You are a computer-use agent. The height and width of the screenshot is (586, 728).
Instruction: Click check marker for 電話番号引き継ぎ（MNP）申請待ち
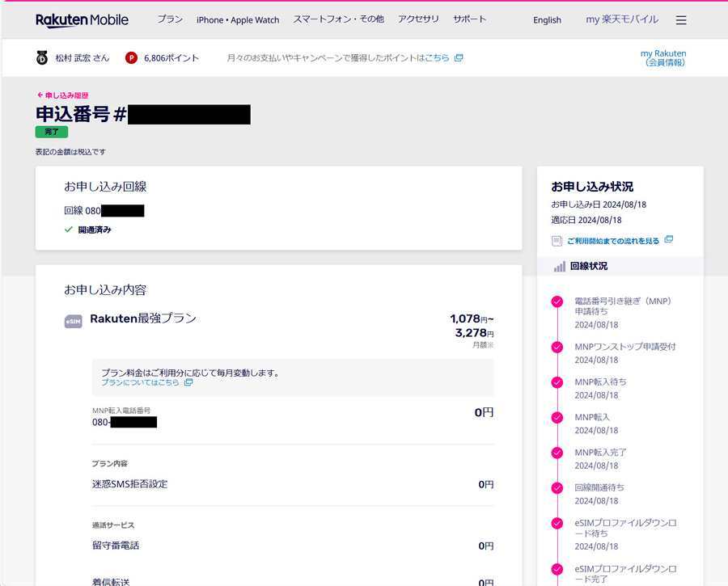(557, 301)
